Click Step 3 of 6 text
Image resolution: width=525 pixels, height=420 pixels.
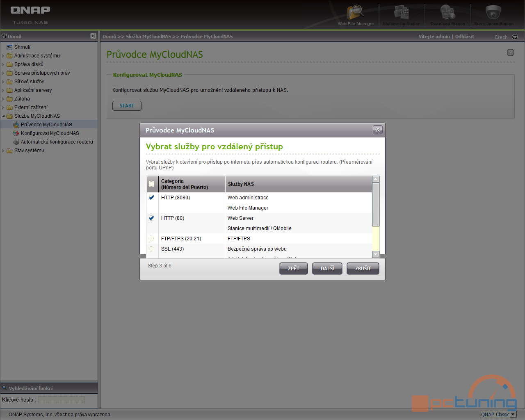[160, 266]
